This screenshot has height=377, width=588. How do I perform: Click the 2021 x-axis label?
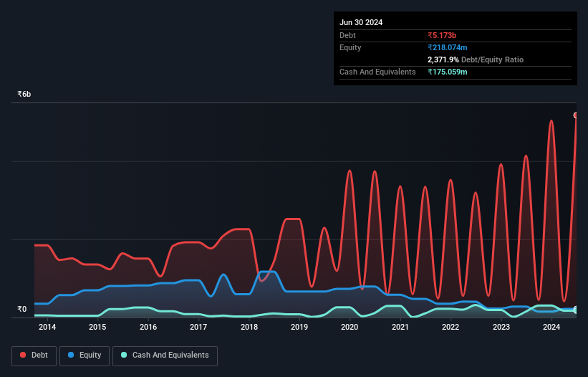pos(400,327)
